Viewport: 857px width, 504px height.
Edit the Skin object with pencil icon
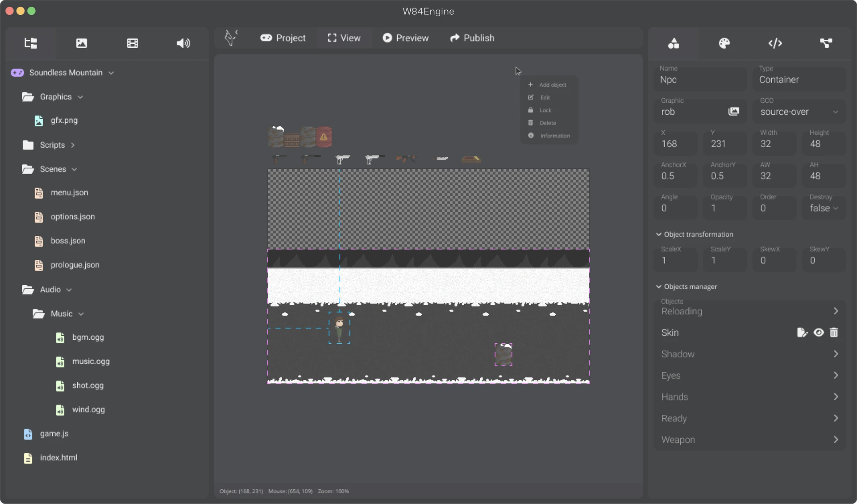[802, 333]
